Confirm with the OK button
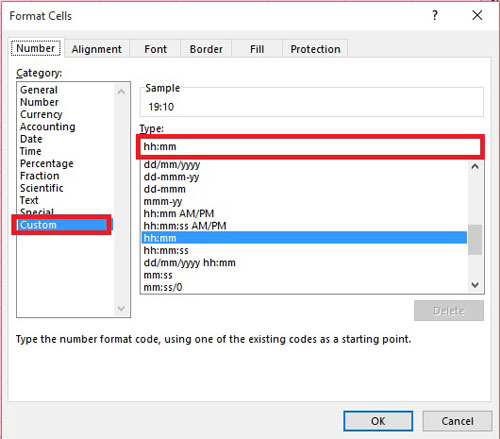This screenshot has height=439, width=500. point(378,421)
